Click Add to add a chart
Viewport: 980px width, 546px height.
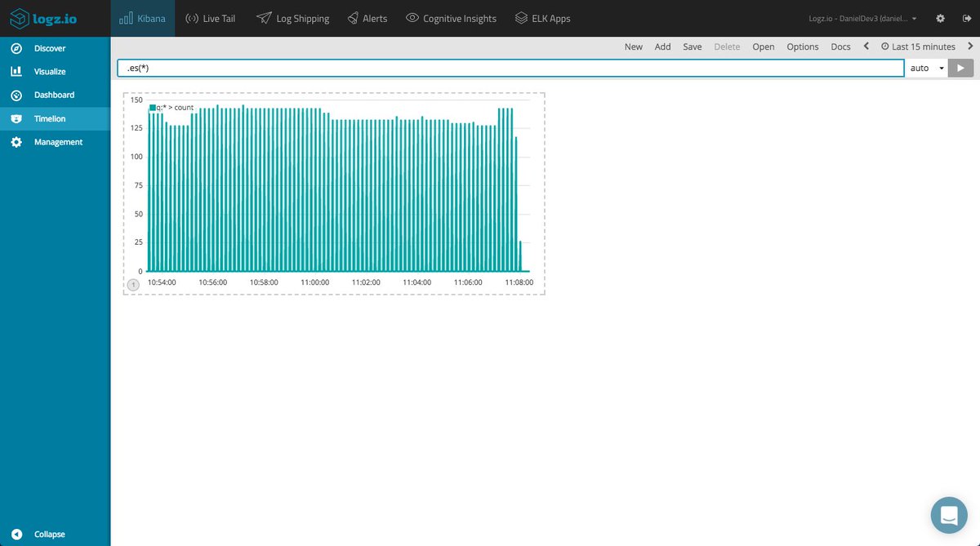[662, 47]
